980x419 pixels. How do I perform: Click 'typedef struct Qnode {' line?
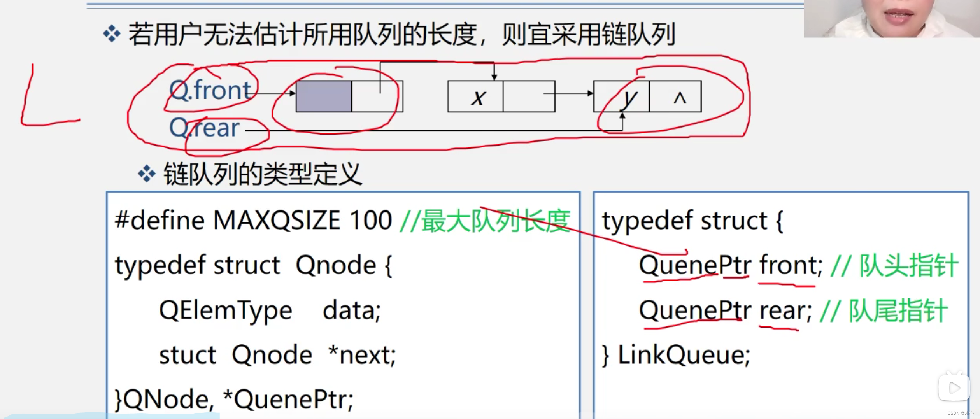point(254,265)
